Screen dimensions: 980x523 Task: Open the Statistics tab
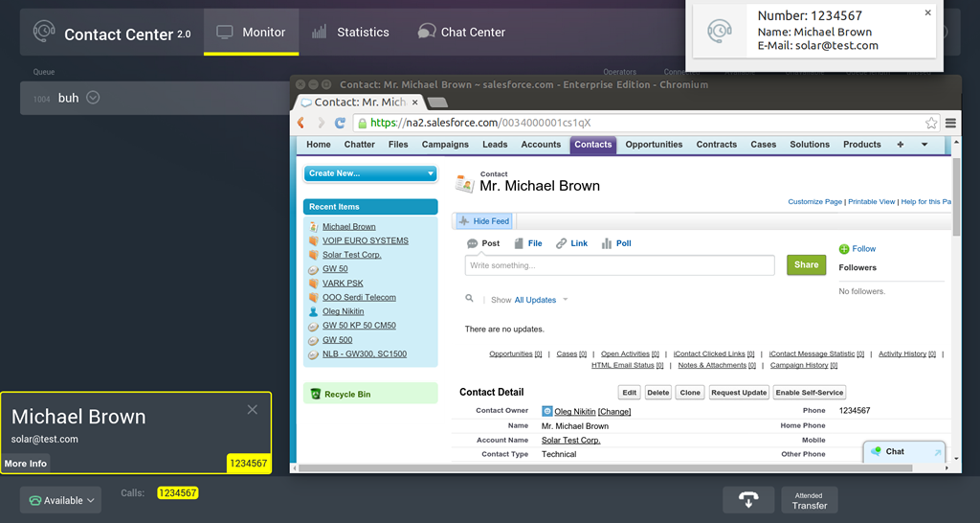[x=350, y=32]
